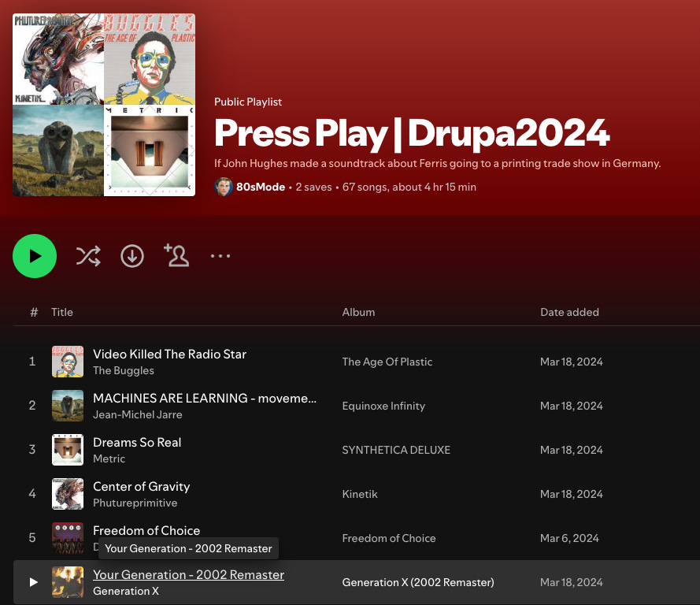Open the Dreams So Real track
This screenshot has width=700, height=605.
point(137,443)
